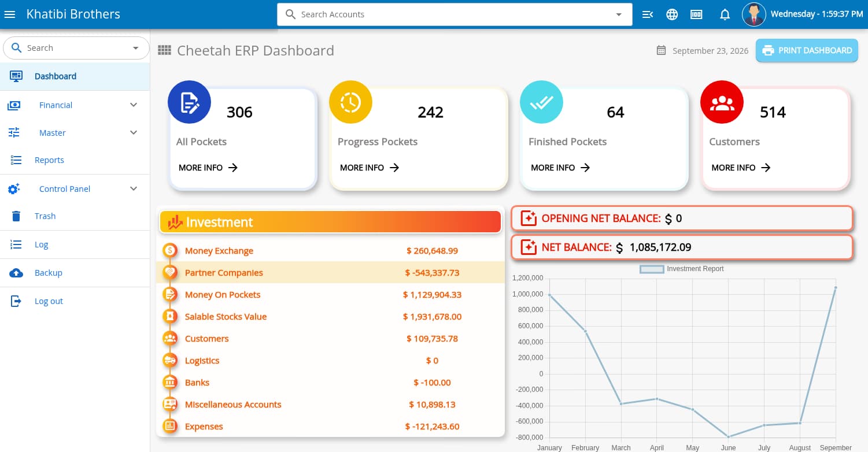The image size is (868, 452).
Task: Go to Dashboard in the sidebar
Action: pyautogui.click(x=75, y=76)
